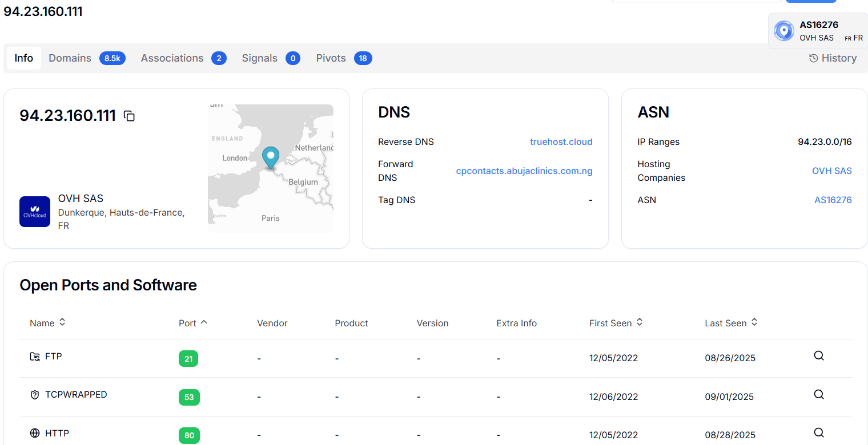Click the AS16276 OVH SAS card
Screen dimensions: 868x445
[x=818, y=31]
